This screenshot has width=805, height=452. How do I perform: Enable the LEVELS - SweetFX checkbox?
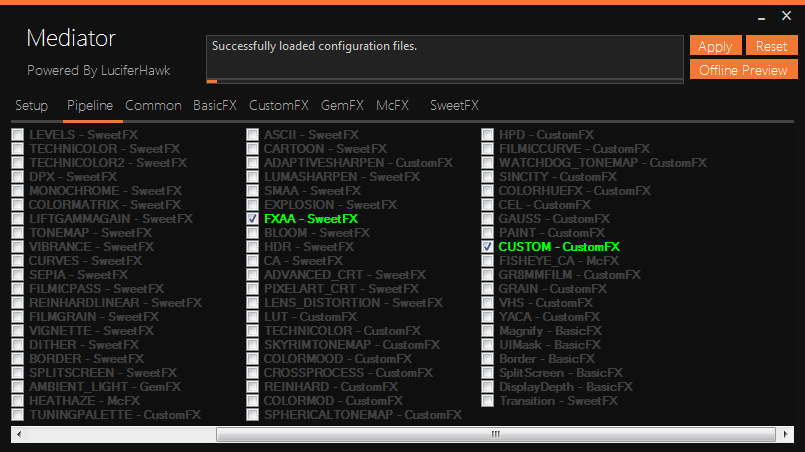coord(18,135)
